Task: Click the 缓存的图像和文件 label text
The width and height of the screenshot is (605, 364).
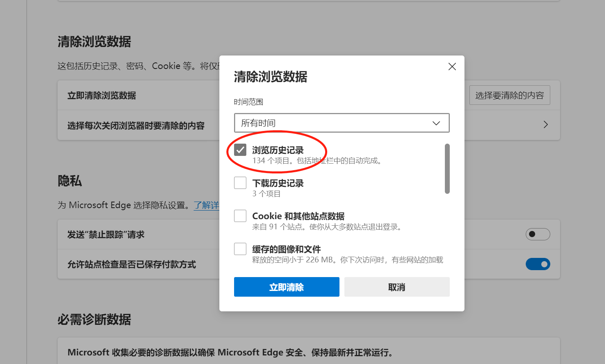Action: point(286,249)
